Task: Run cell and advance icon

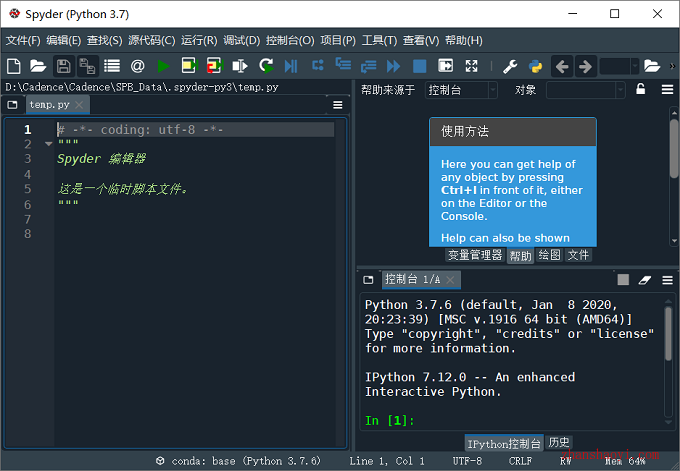Action: [x=214, y=66]
